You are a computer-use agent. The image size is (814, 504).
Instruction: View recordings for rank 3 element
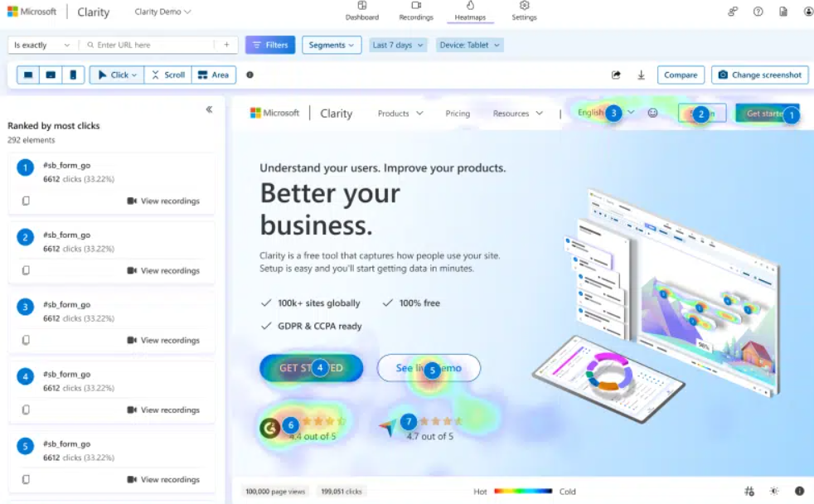tap(163, 340)
